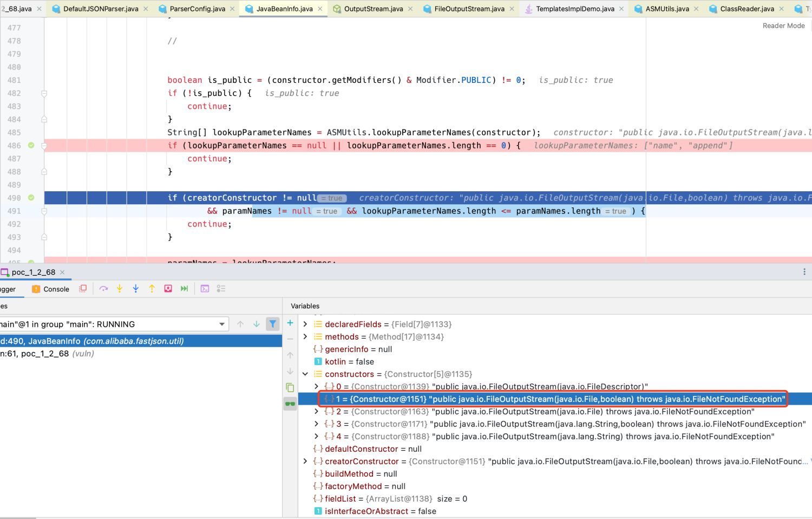The image size is (812, 519).
Task: Close the DefaultJSONParser.java tab
Action: (146, 9)
